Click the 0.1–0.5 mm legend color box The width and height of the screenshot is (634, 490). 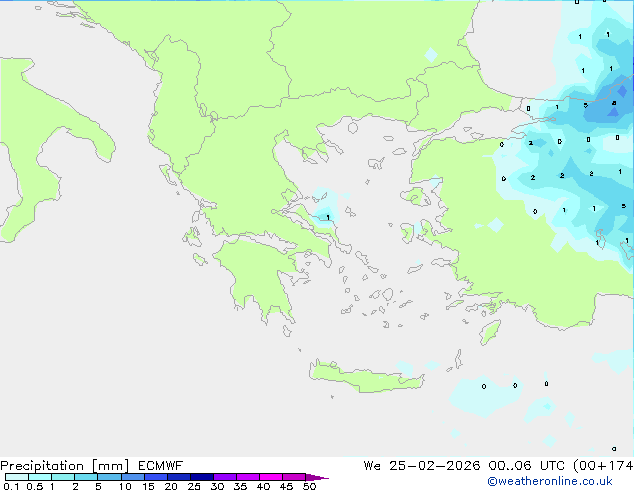click(x=17, y=477)
